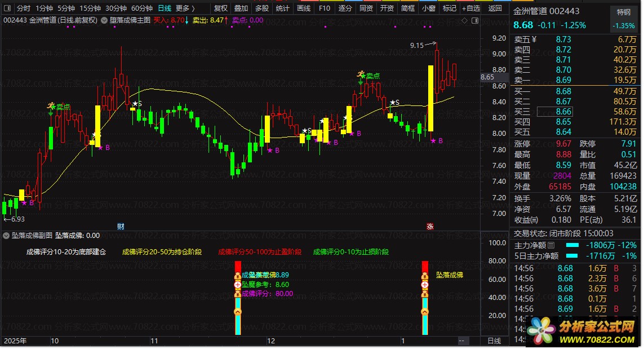Click the 8.65 price axis marker
Screen dimensions: 644x349
click(487, 77)
